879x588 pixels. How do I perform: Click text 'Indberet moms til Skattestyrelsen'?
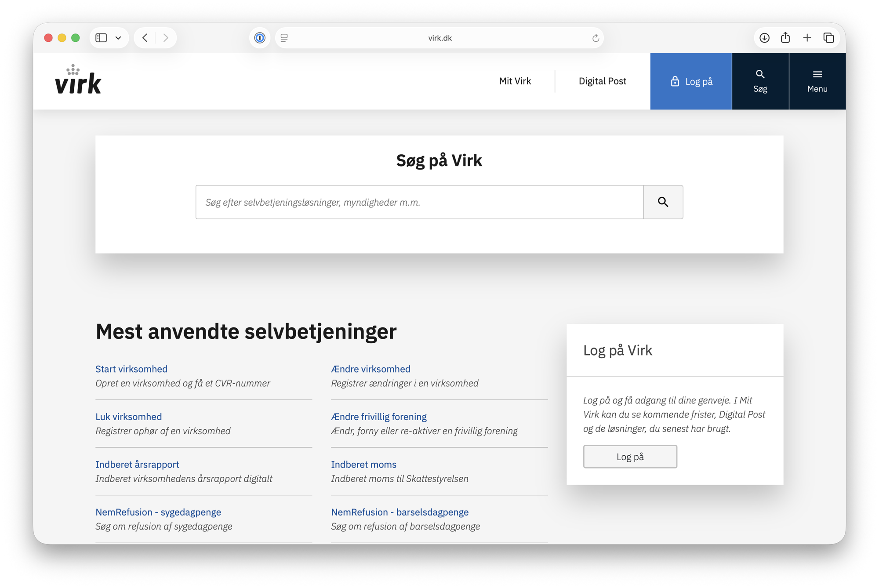400,479
